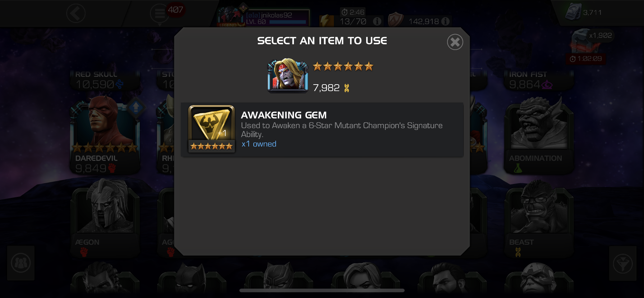Tap the Red Skull rating label
The height and width of the screenshot is (298, 644).
(x=95, y=85)
